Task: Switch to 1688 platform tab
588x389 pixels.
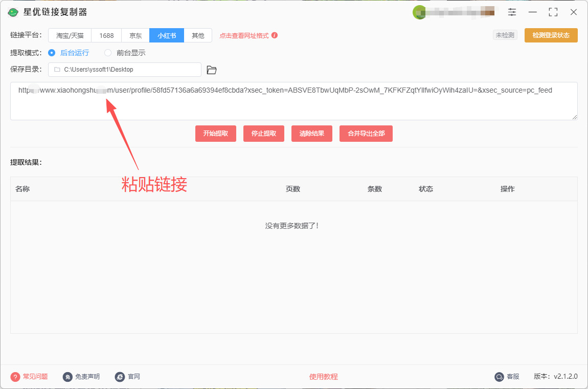Action: pos(106,36)
